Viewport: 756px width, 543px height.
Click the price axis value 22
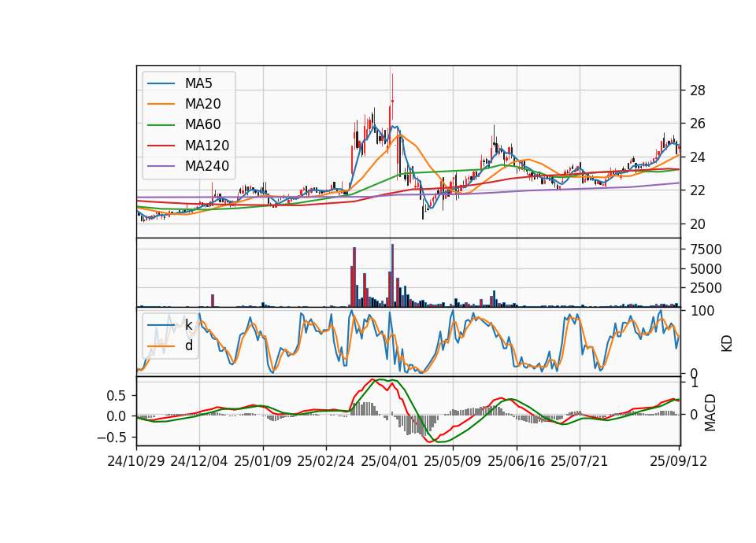[698, 190]
